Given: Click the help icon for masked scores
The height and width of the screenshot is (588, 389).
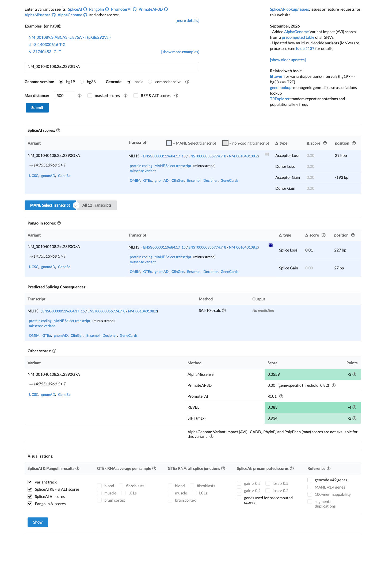Looking at the screenshot, I should [125, 96].
